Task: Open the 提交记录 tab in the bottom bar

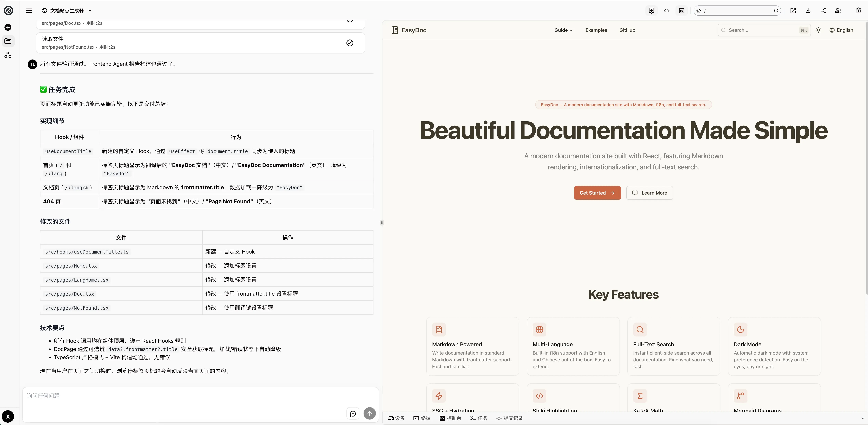Action: [509, 418]
